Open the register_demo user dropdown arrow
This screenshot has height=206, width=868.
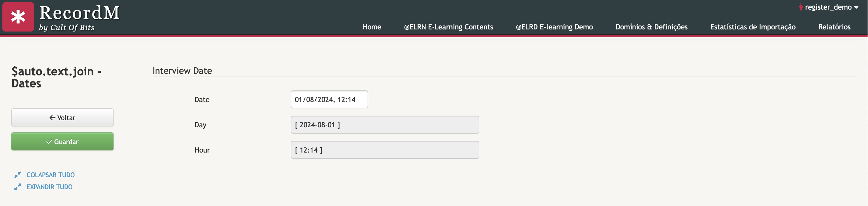point(856,8)
